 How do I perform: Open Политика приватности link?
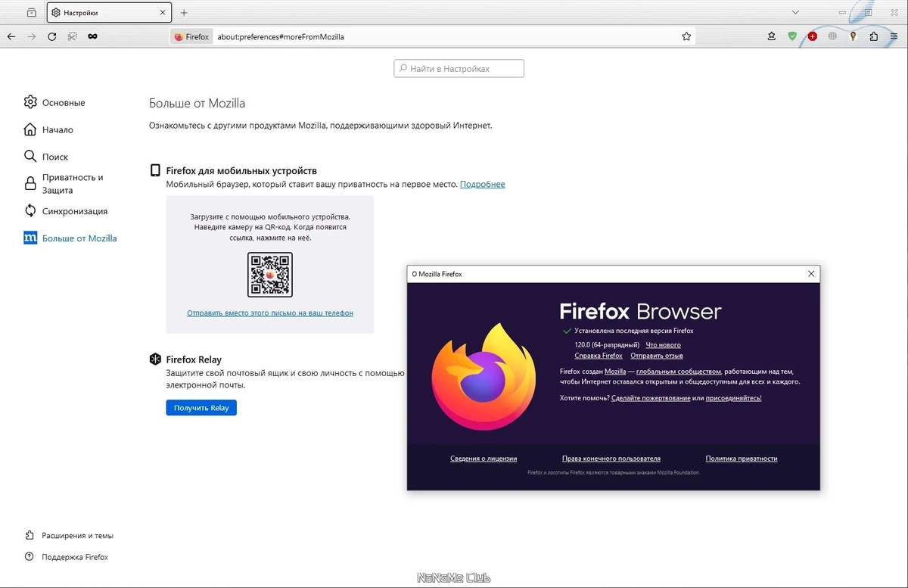tap(742, 459)
